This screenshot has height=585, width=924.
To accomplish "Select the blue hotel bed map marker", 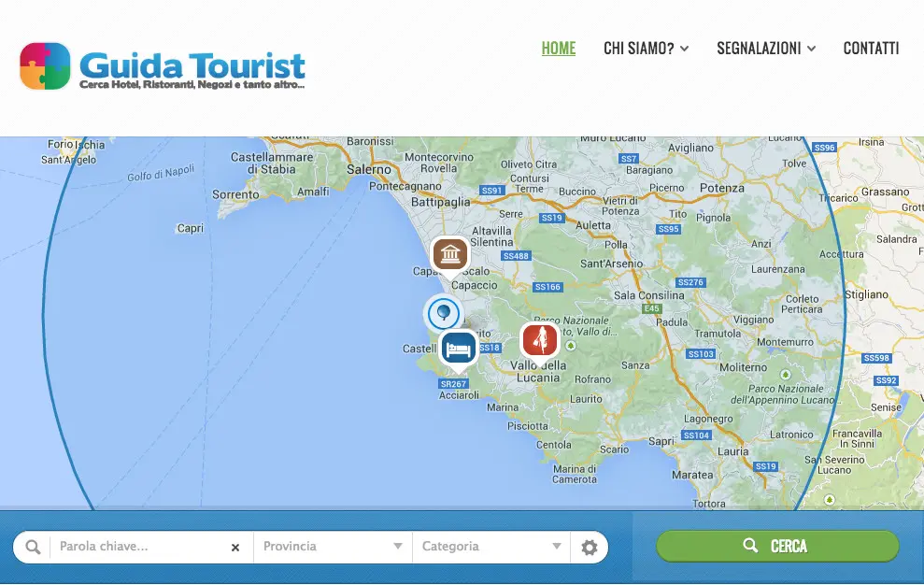I will [x=458, y=350].
